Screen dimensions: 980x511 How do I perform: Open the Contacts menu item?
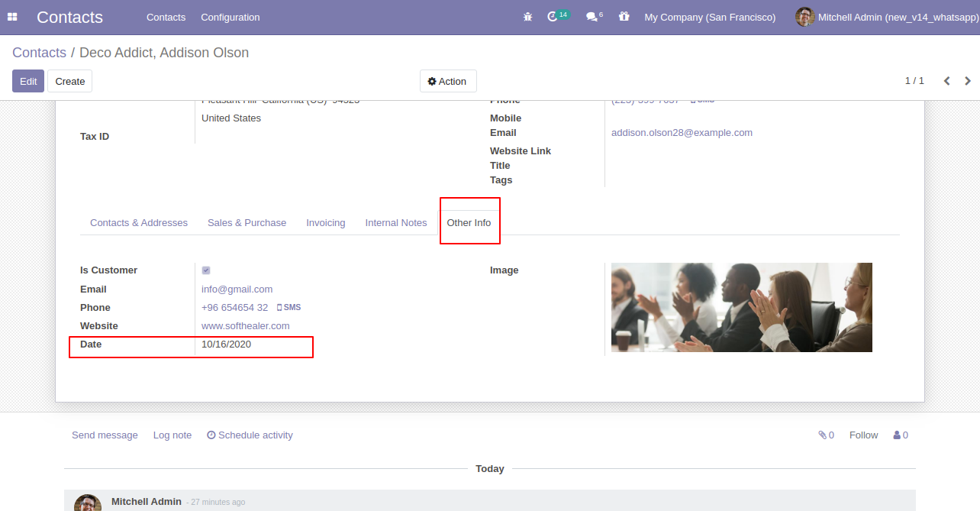(x=166, y=17)
